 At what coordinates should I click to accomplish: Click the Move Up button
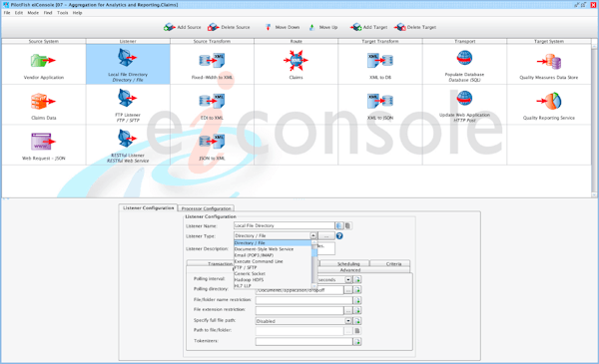coord(323,27)
